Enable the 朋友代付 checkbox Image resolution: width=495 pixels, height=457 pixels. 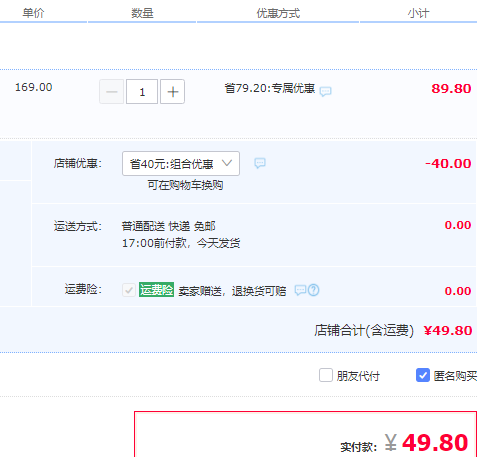pyautogui.click(x=326, y=375)
